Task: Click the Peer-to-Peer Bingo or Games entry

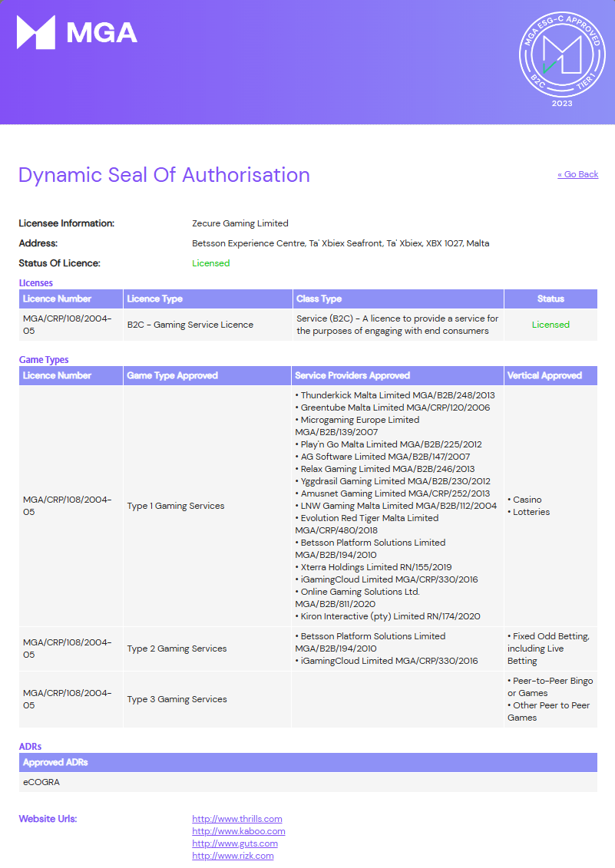Action: pyautogui.click(x=551, y=687)
